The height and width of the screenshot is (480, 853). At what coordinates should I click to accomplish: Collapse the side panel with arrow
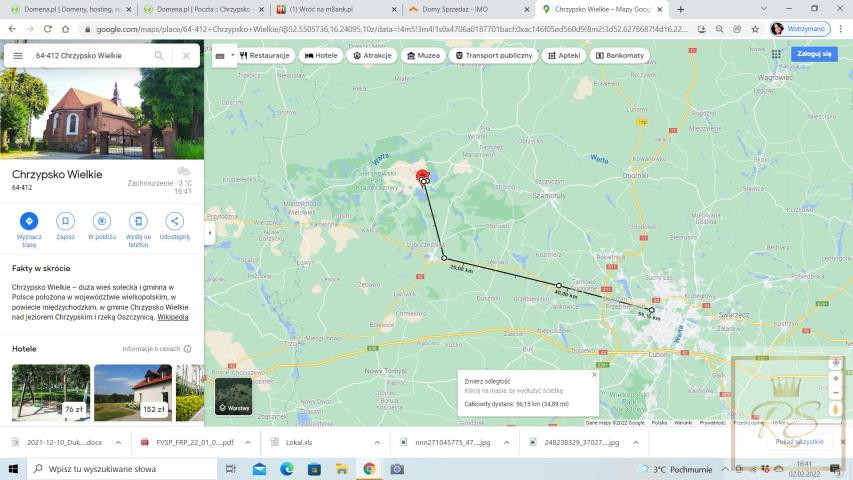[x=210, y=233]
